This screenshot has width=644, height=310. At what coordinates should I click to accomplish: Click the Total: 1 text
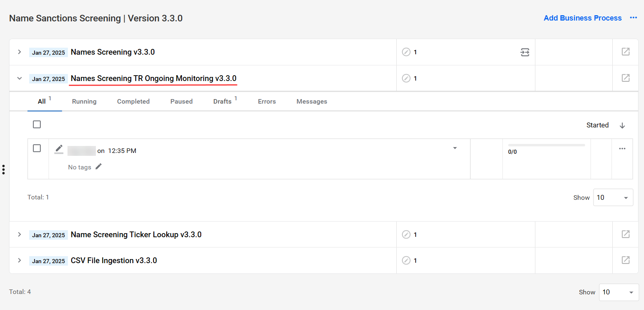click(38, 197)
